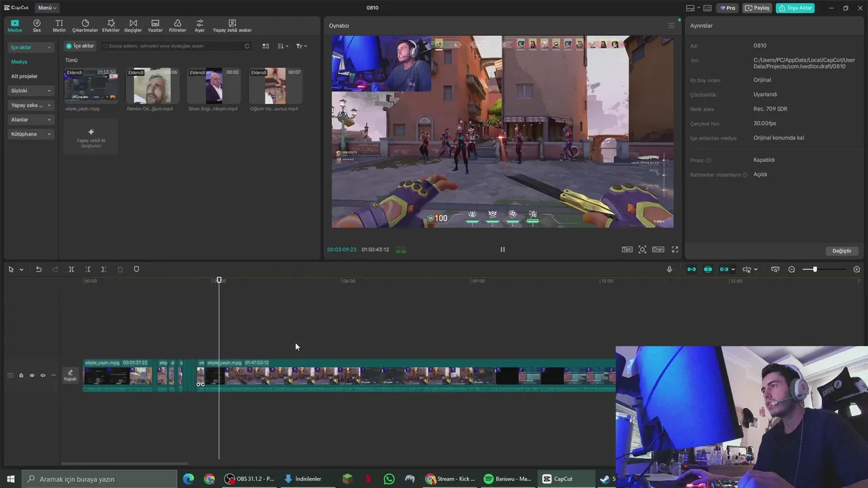Open the Yapay zekâ avatar tab
Viewport: 868px width, 488px height.
point(232,26)
